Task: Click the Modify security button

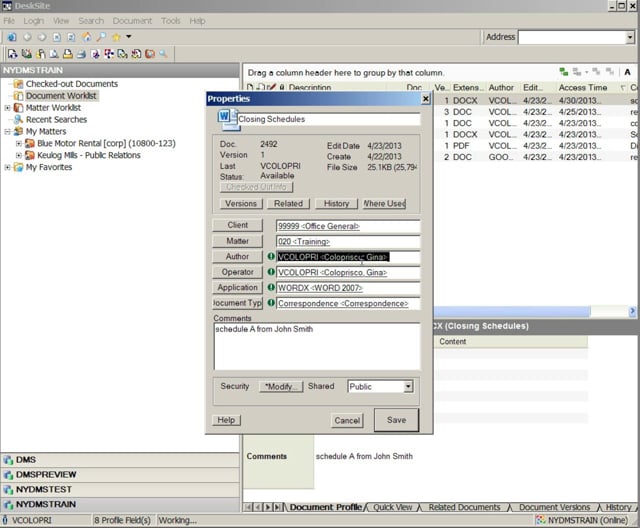Action: pyautogui.click(x=280, y=386)
